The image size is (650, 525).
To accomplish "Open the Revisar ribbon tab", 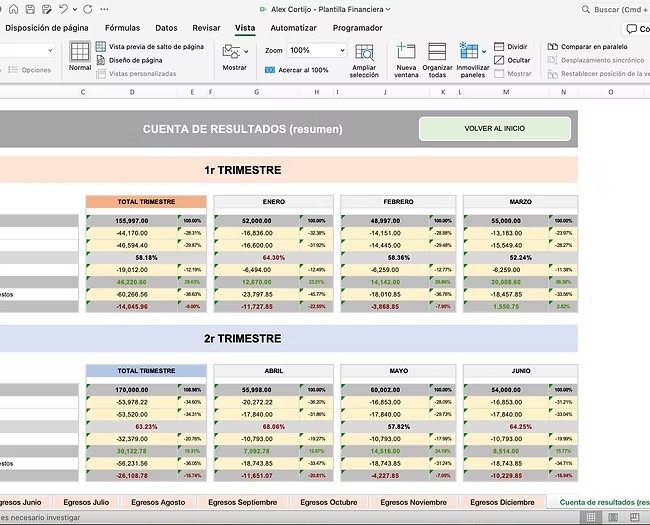I will [x=206, y=28].
